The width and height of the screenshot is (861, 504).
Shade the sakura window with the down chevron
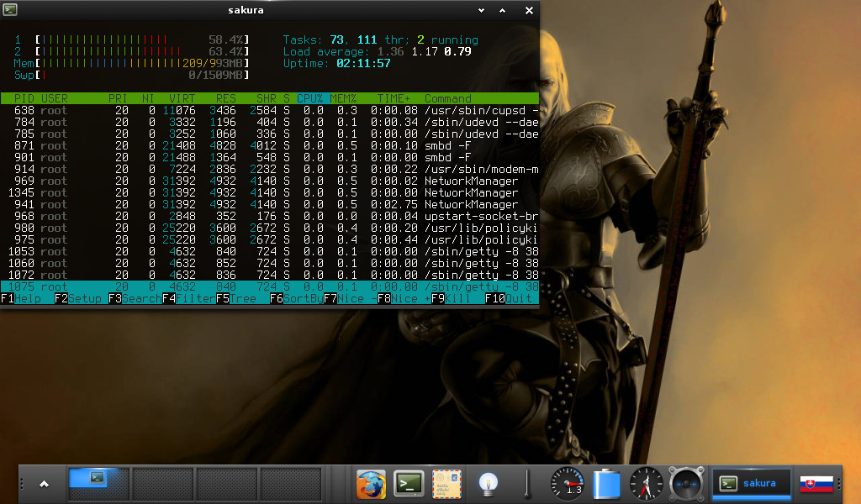click(x=481, y=10)
